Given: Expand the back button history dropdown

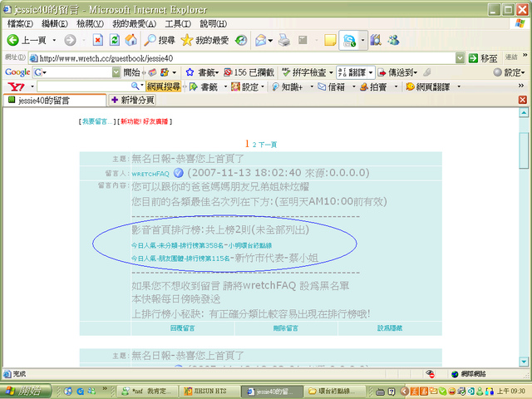Looking at the screenshot, I should pos(54,41).
